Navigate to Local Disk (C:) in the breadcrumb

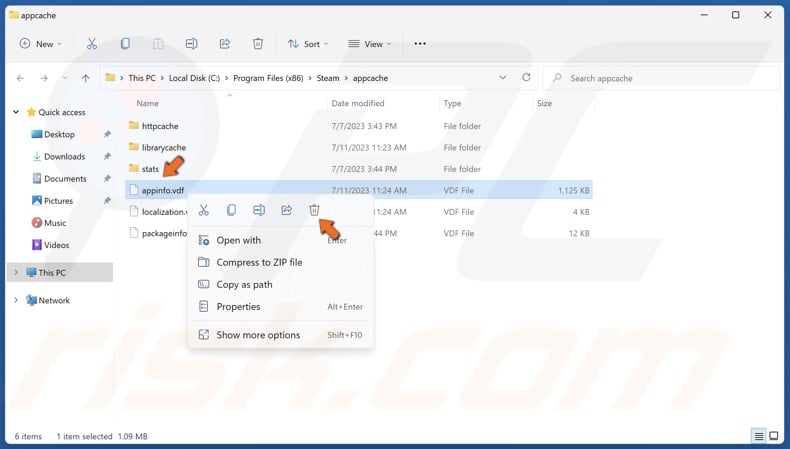pyautogui.click(x=194, y=78)
